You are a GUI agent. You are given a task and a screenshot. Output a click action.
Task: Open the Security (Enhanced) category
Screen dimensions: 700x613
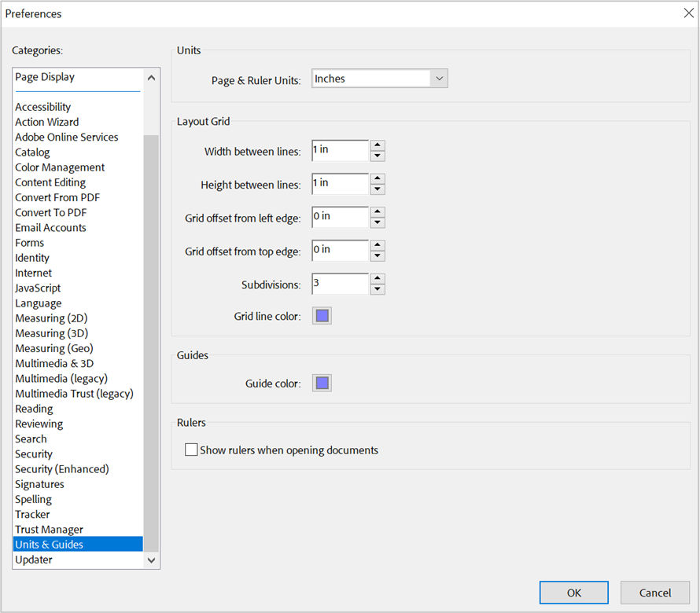coord(62,469)
